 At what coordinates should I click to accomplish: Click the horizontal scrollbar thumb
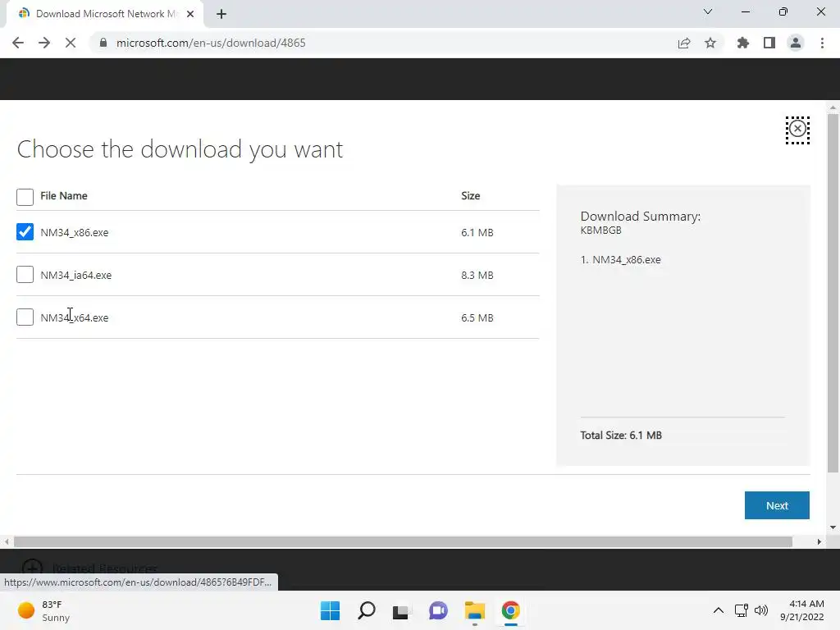click(x=403, y=541)
